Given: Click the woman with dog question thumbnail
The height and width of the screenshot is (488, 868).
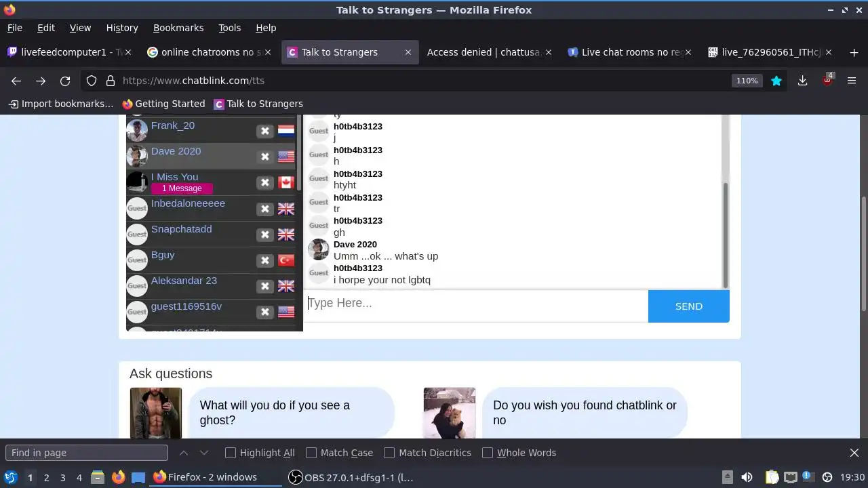Looking at the screenshot, I should (x=450, y=413).
